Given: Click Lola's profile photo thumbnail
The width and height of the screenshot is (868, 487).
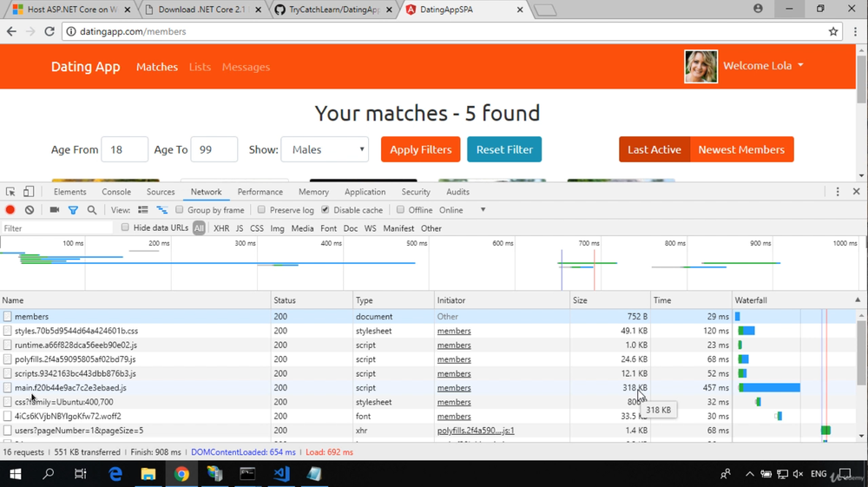Looking at the screenshot, I should (700, 66).
